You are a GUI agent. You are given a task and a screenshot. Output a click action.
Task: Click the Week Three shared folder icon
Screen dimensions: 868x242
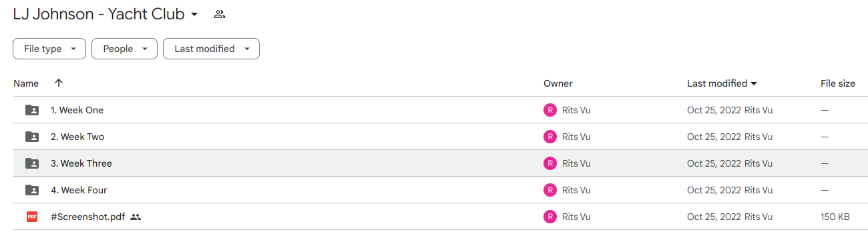coord(32,163)
